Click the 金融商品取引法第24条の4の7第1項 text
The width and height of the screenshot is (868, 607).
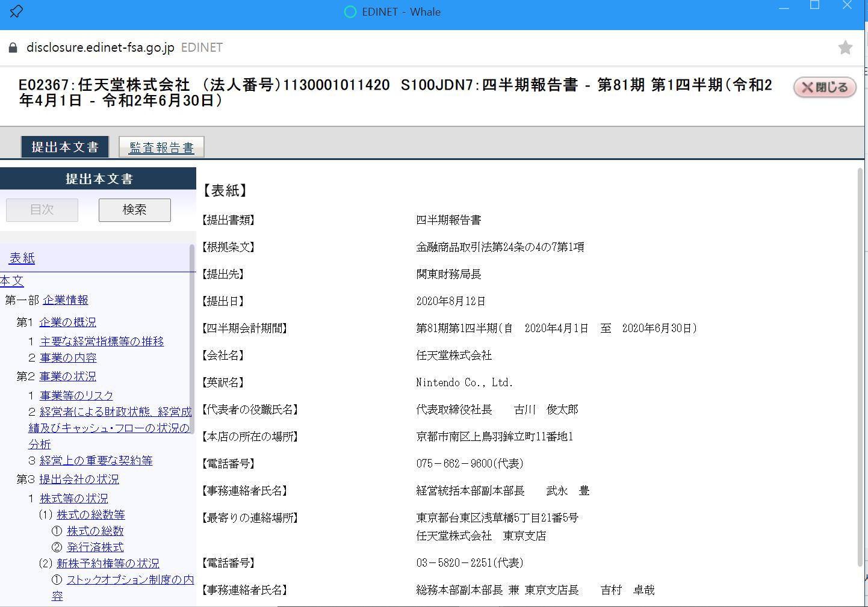[x=500, y=247]
